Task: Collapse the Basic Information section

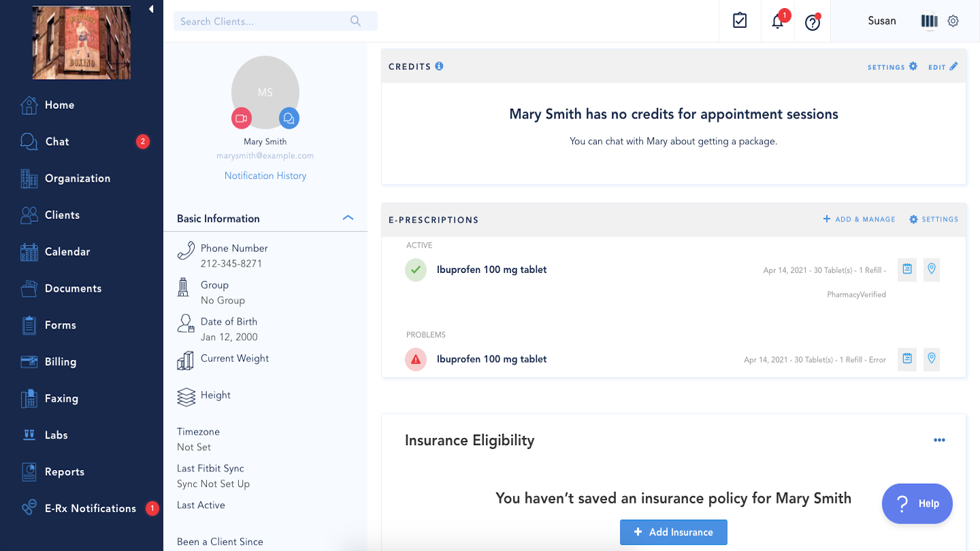Action: click(348, 218)
